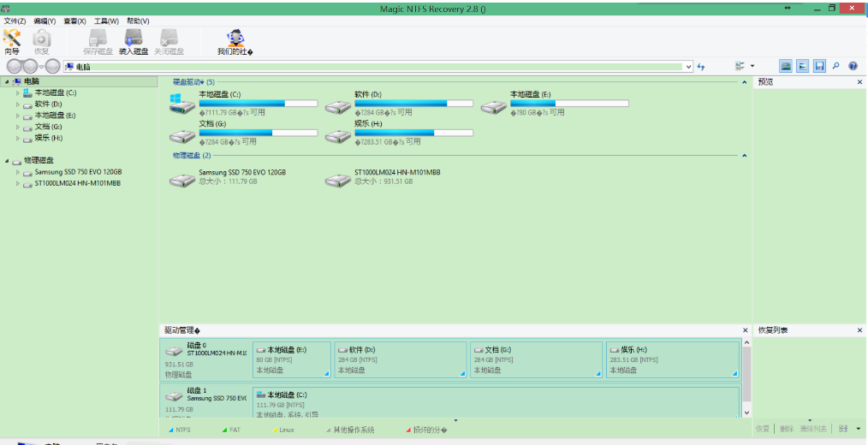868x445 pixels.
Task: Launch the 向导 wizard tool
Action: [x=12, y=42]
